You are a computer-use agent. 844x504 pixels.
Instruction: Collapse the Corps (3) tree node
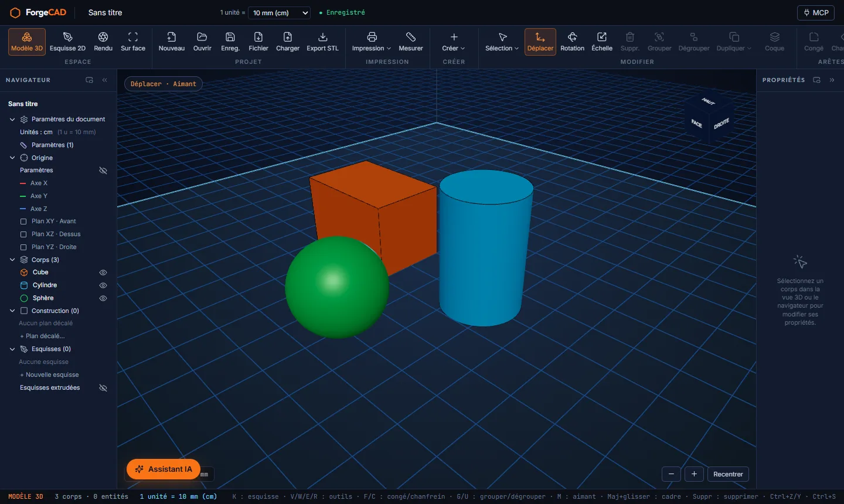[12, 260]
